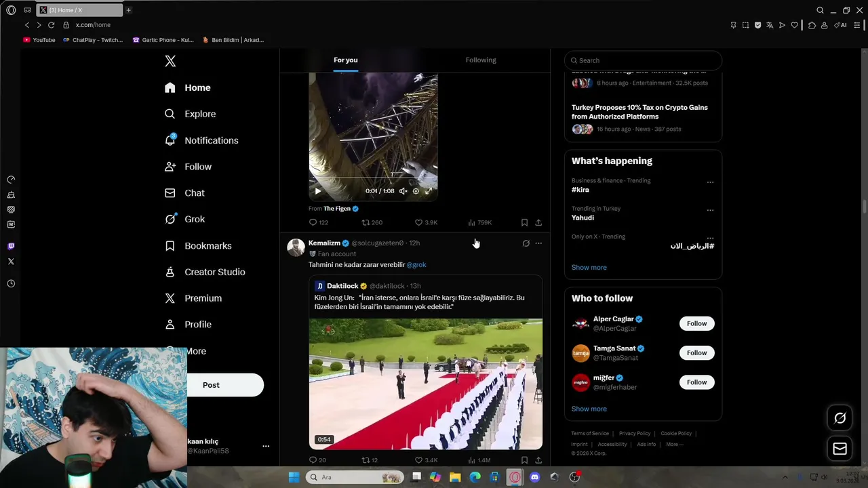868x488 pixels.
Task: Open Privacy Policy footer link
Action: (x=635, y=434)
